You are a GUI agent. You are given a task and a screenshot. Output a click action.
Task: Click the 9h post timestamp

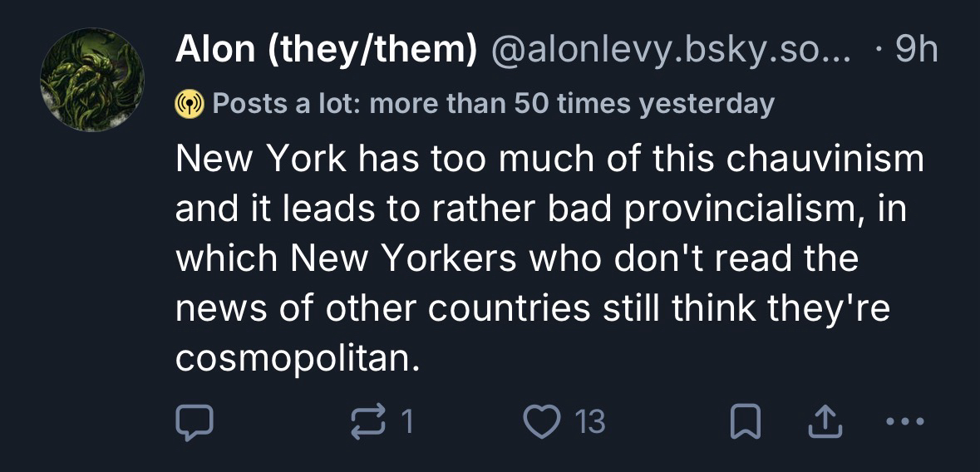coord(915,52)
